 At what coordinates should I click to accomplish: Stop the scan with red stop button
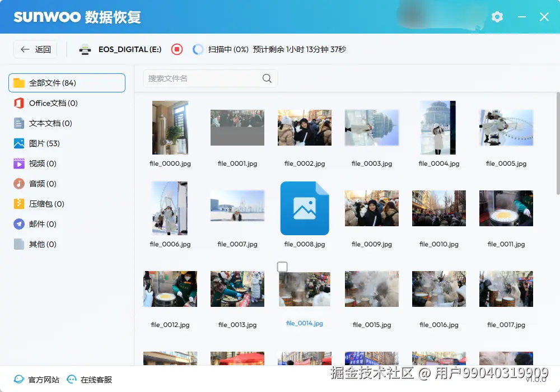click(x=177, y=49)
